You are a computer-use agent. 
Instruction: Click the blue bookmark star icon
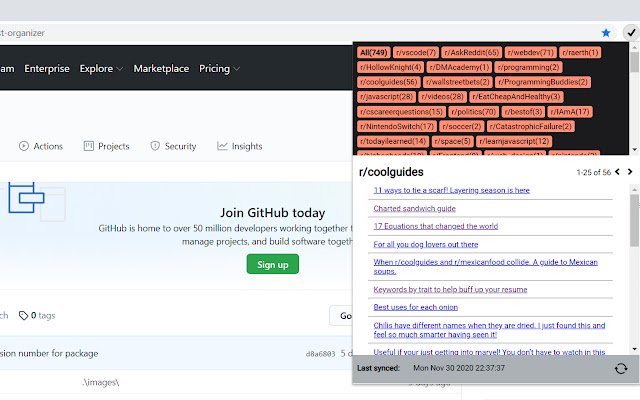click(606, 33)
